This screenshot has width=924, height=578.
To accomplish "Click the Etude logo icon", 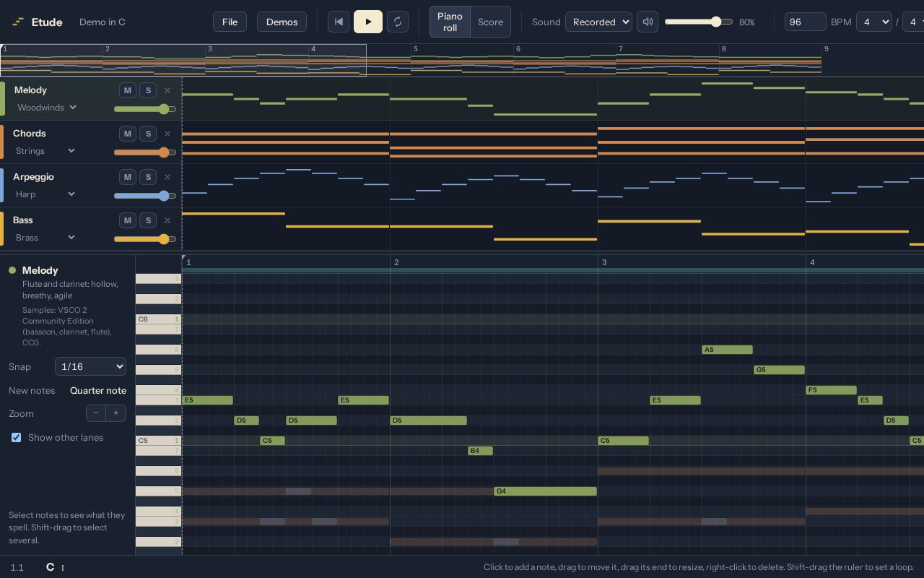I will tap(18, 22).
